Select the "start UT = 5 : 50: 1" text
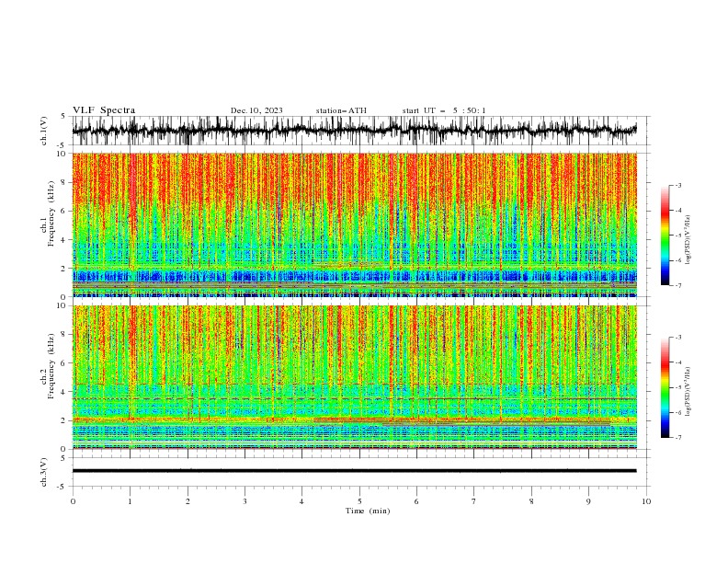The height and width of the screenshot is (563, 728). point(444,110)
